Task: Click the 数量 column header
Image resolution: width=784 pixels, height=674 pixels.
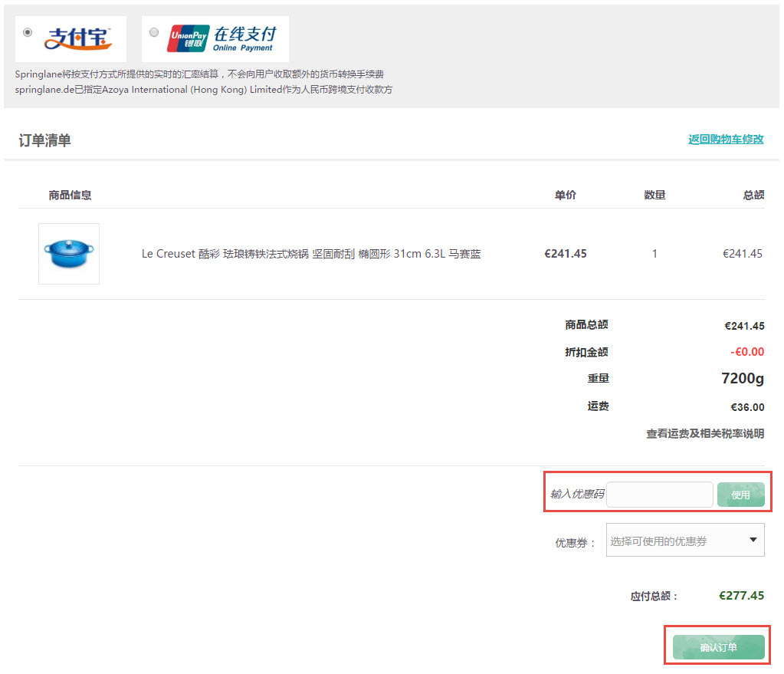Action: click(654, 195)
